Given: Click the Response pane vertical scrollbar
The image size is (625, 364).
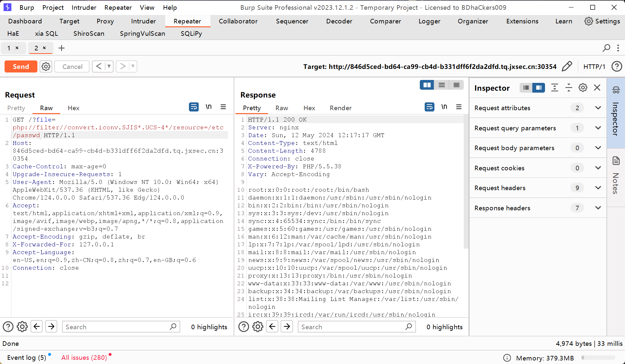Looking at the screenshot, I should click(x=466, y=182).
